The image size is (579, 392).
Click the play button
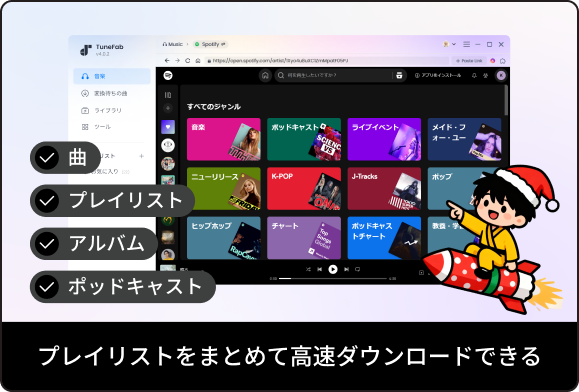[333, 269]
